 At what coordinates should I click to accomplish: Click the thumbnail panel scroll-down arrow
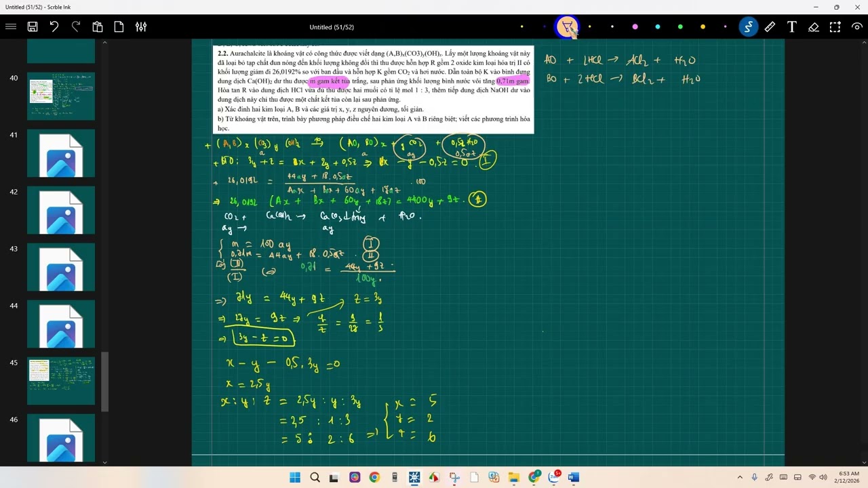(104, 462)
